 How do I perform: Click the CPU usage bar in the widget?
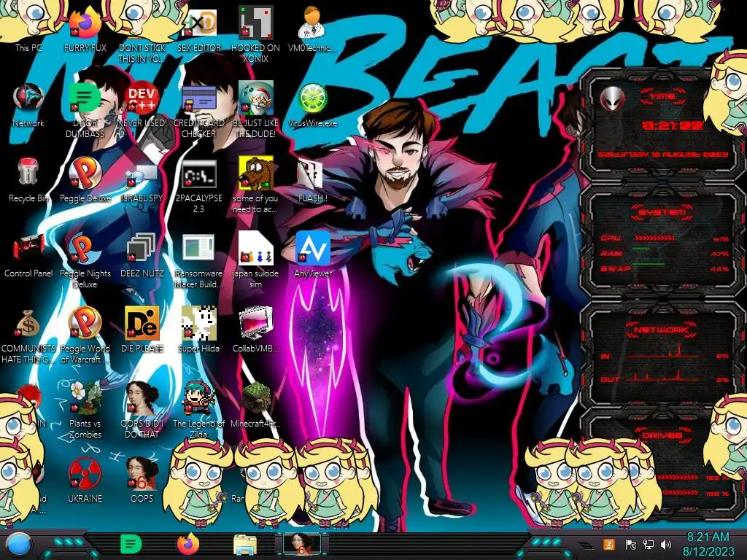coord(654,238)
